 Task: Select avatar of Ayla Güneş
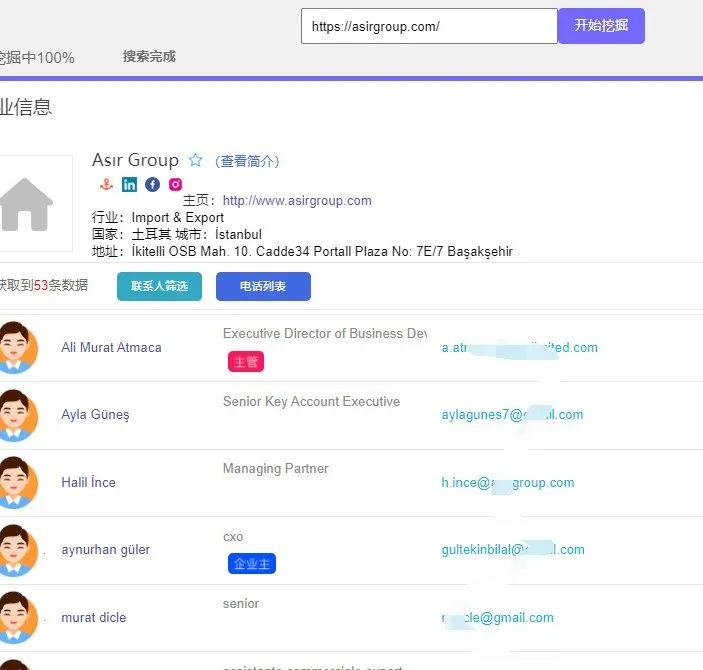coord(17,415)
